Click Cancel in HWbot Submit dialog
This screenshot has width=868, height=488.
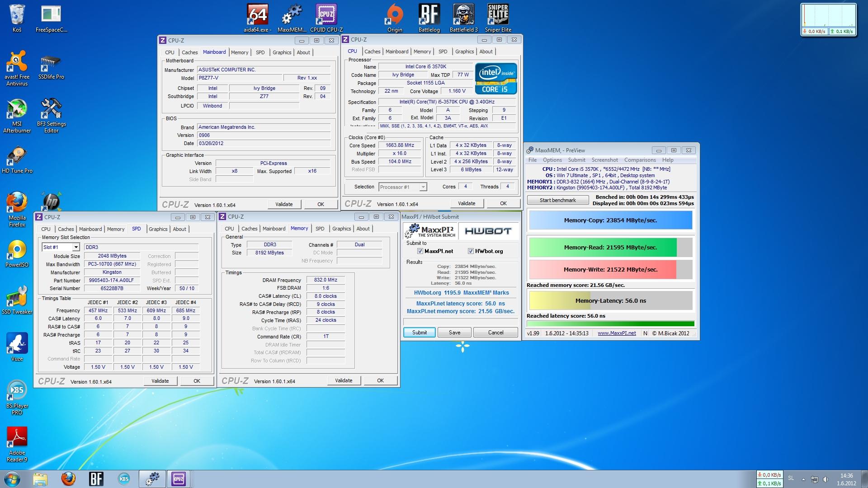pyautogui.click(x=495, y=333)
